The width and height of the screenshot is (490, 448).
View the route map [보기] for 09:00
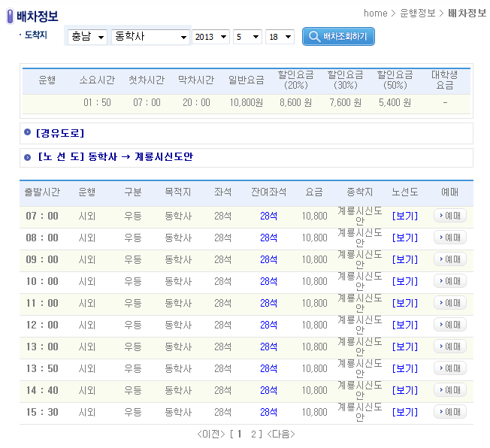[405, 259]
